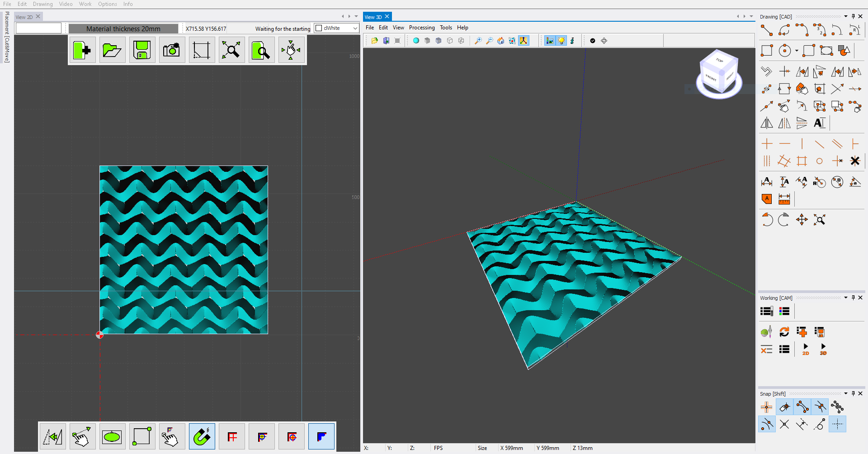Select the rectangle drawing tool
This screenshot has height=454, width=868.
pos(767,50)
